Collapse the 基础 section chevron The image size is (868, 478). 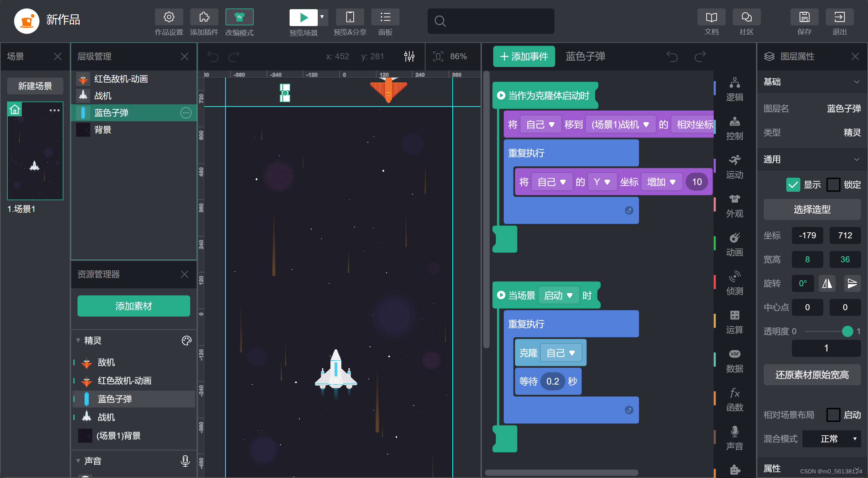tap(856, 82)
